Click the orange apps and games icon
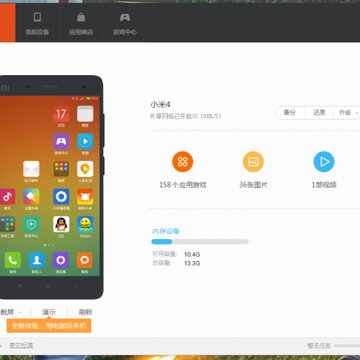The height and width of the screenshot is (360, 360). (183, 162)
